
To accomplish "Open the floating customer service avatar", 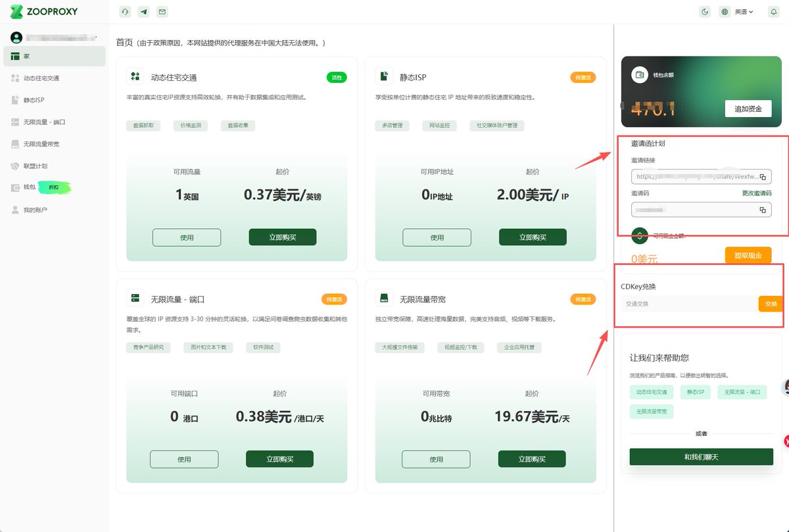I will click(785, 387).
